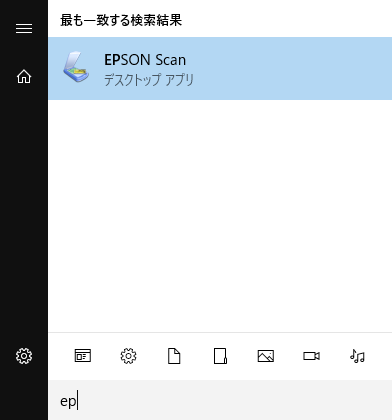
Task: Filter search results by documents
Action: (x=174, y=356)
